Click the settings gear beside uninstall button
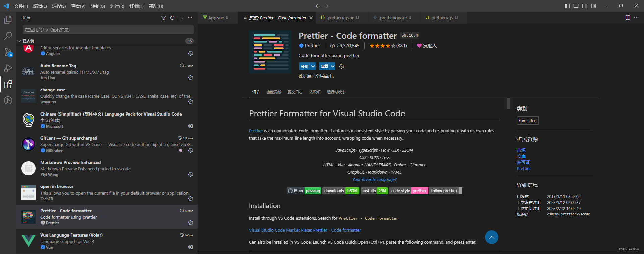644x254 pixels. 342,66
